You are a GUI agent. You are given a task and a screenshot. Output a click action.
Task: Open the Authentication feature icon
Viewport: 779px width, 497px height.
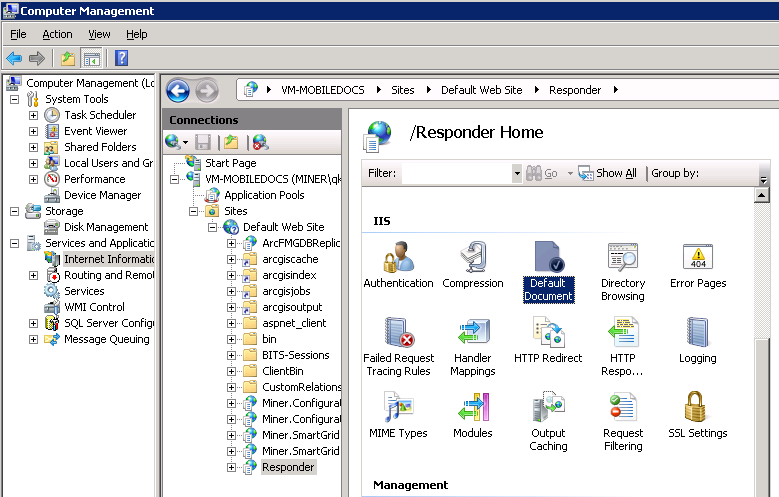(x=398, y=259)
